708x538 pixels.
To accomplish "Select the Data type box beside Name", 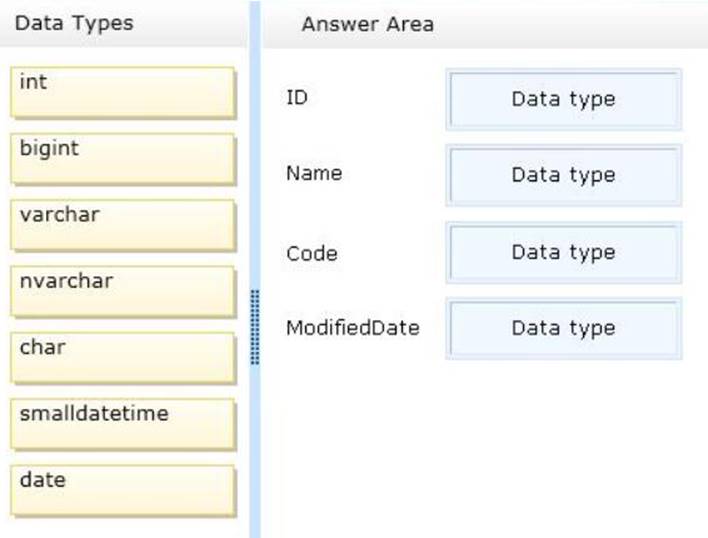I will coord(563,175).
